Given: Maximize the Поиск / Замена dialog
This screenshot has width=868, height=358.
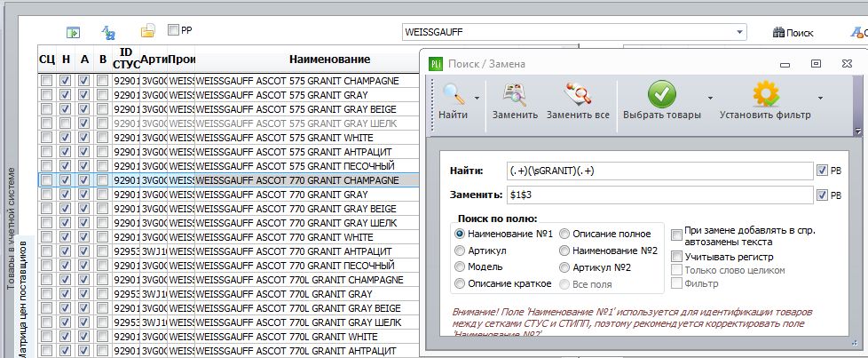Looking at the screenshot, I should (816, 64).
